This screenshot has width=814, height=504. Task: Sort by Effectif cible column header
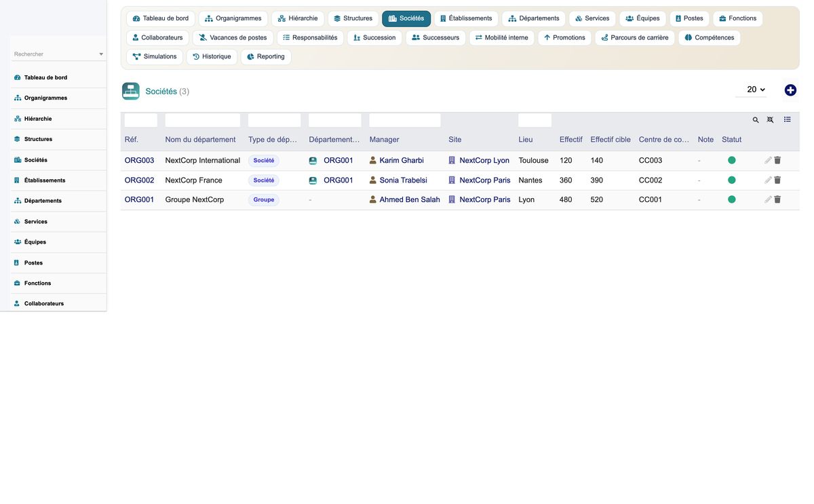pos(610,140)
